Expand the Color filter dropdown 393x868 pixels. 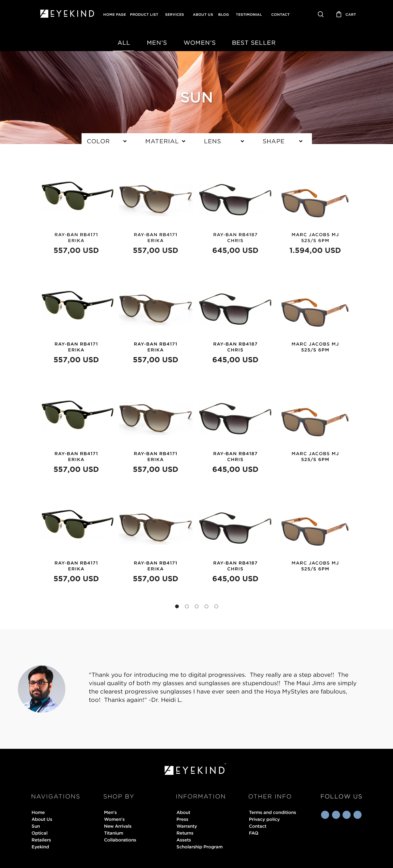(107, 141)
